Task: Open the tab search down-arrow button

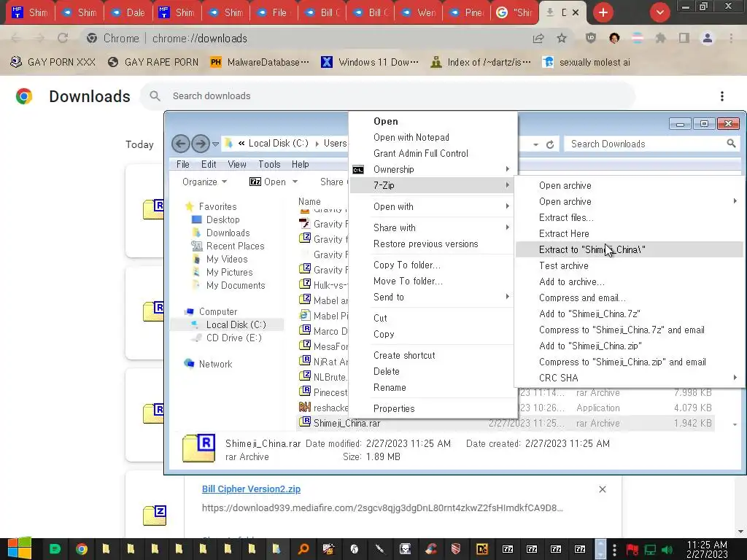Action: 659,12
